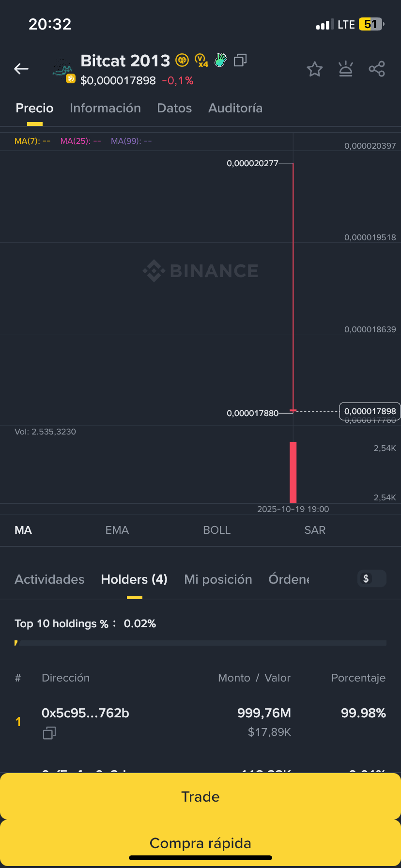The height and width of the screenshot is (868, 401).
Task: Open the Mi posición tab
Action: click(x=218, y=579)
